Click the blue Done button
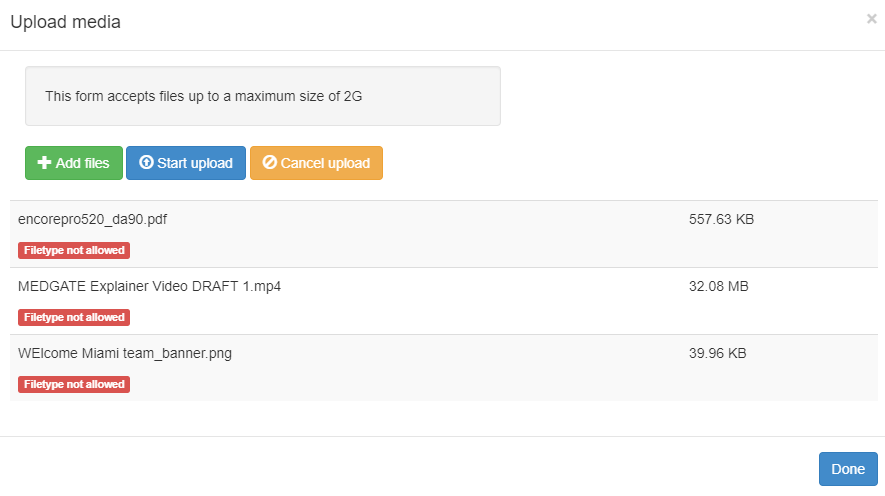 coord(848,469)
